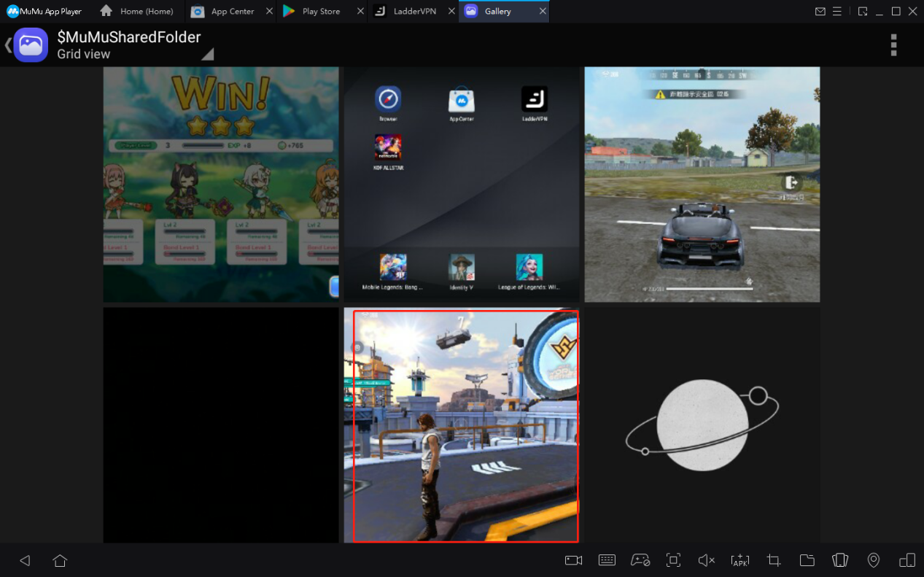Screen dimensions: 924x577
Task: Install an APK file
Action: pos(739,560)
